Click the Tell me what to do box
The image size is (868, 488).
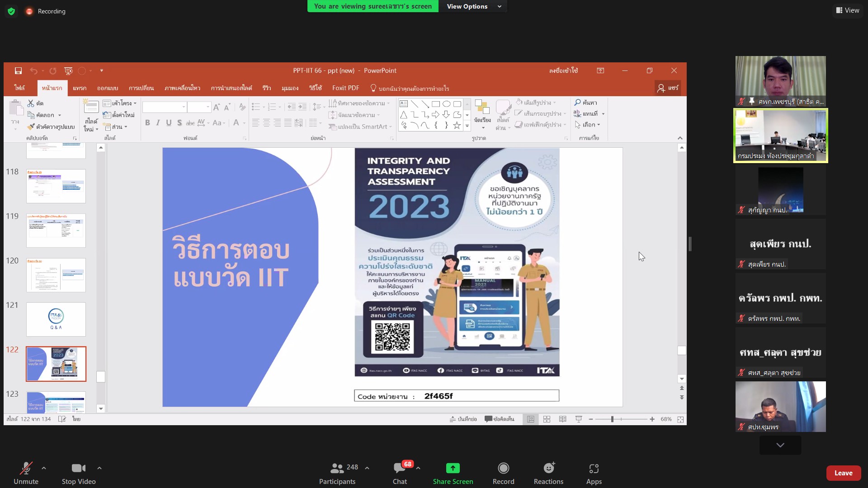click(410, 88)
